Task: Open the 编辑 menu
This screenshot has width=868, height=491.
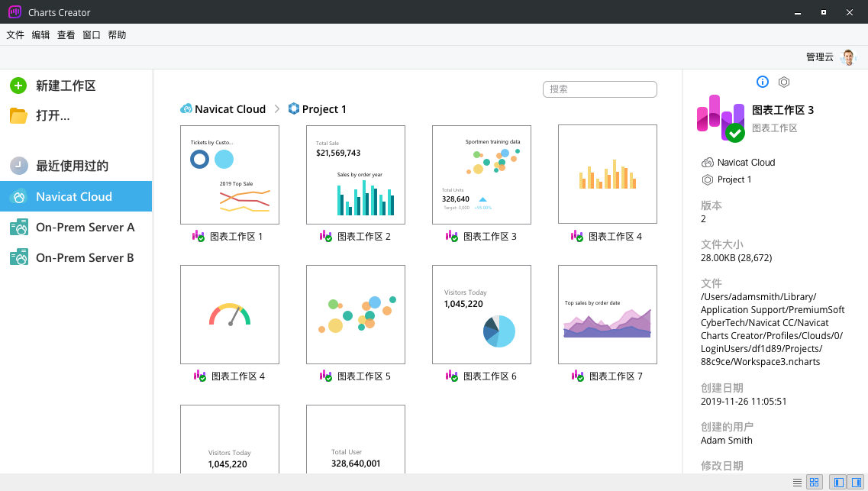Action: (40, 35)
